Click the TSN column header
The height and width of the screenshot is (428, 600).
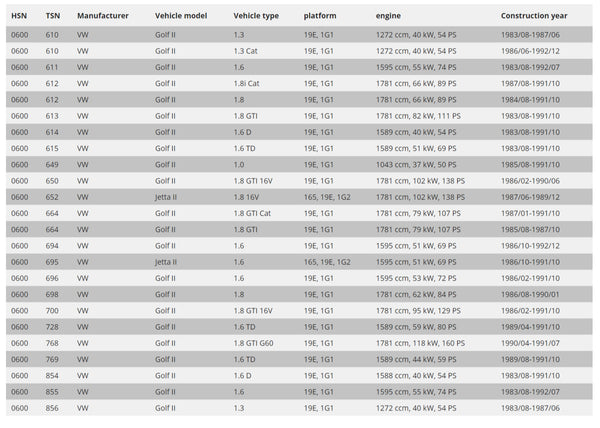53,17
